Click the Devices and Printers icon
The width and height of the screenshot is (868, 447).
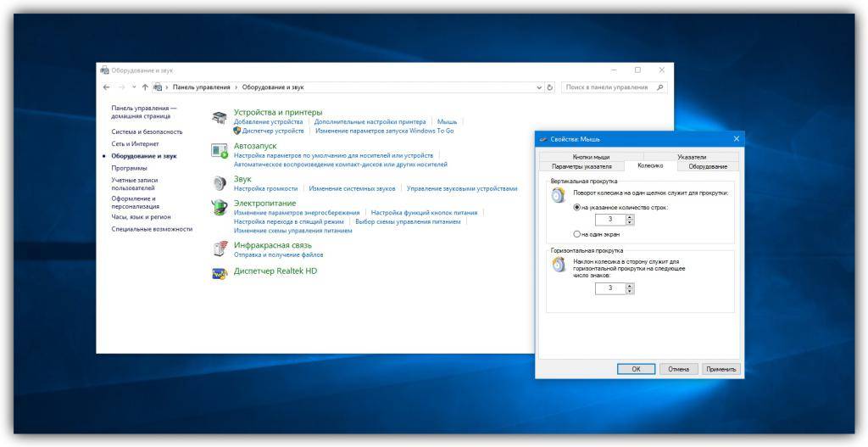[220, 117]
